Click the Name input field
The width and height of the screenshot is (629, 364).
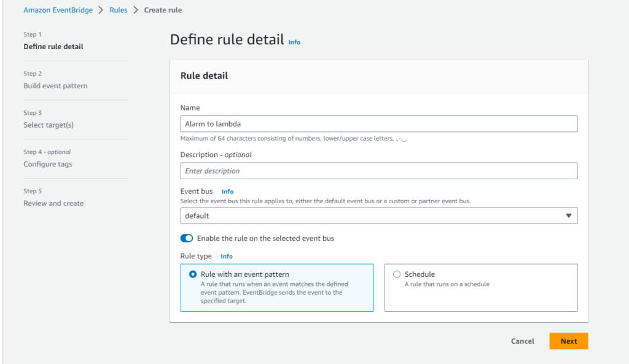[378, 124]
